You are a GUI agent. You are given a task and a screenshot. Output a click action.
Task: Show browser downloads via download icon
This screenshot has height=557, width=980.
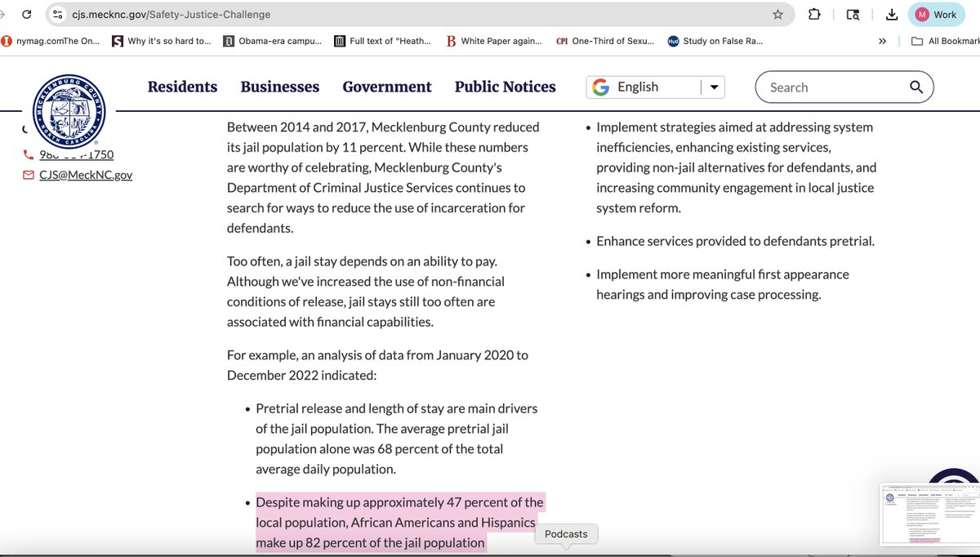(892, 14)
